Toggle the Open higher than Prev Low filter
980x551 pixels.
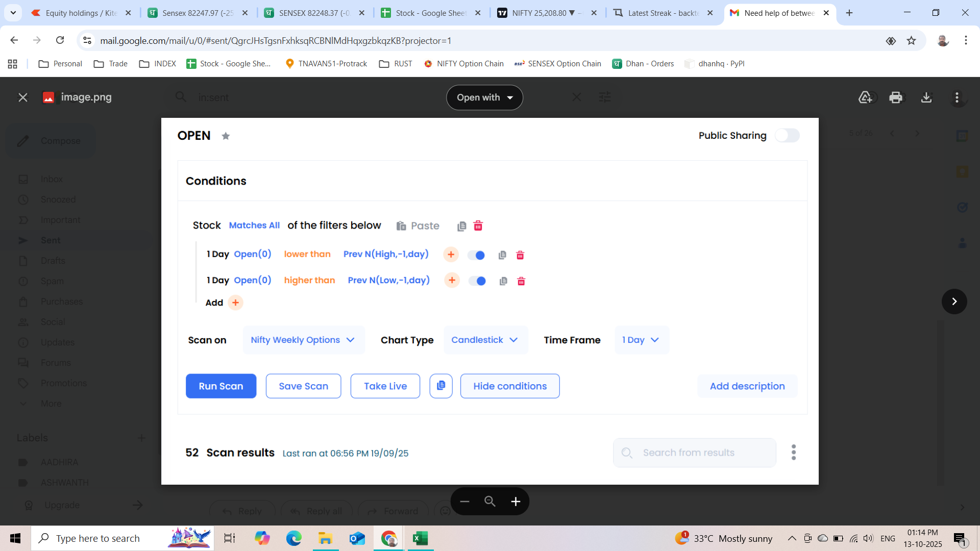pos(477,281)
